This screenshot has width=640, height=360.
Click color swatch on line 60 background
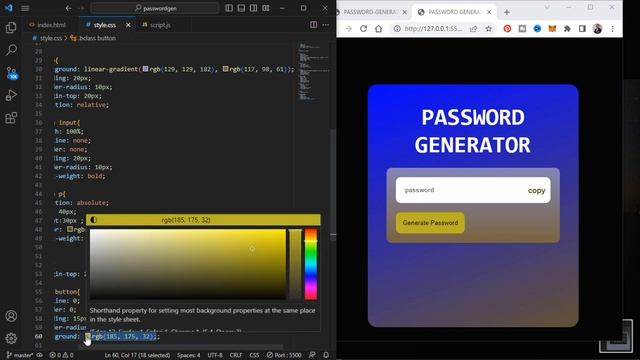point(88,336)
